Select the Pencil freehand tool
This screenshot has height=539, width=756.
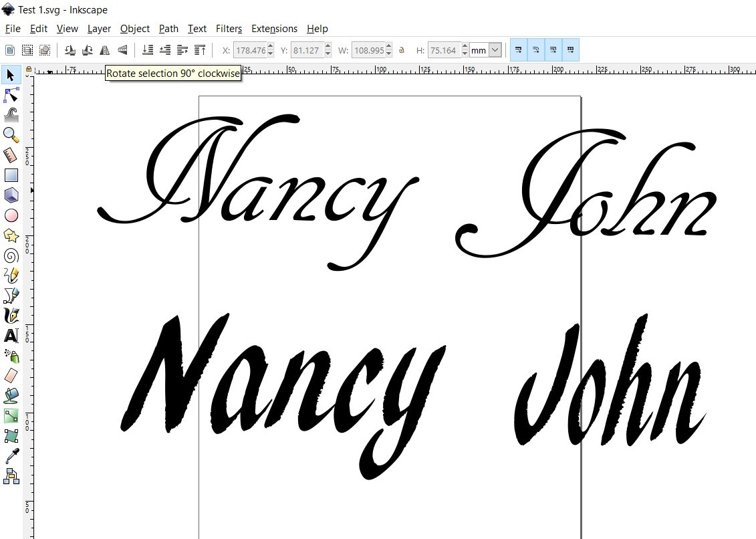pyautogui.click(x=11, y=276)
